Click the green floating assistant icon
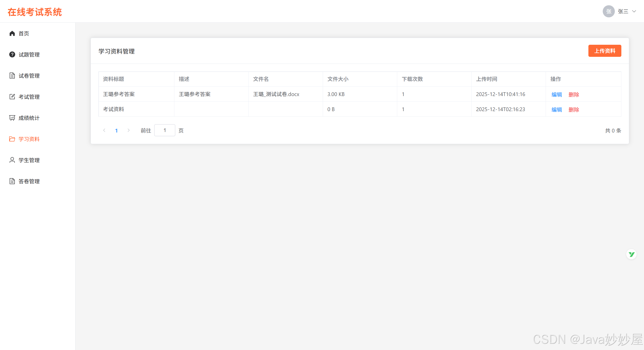 631,254
